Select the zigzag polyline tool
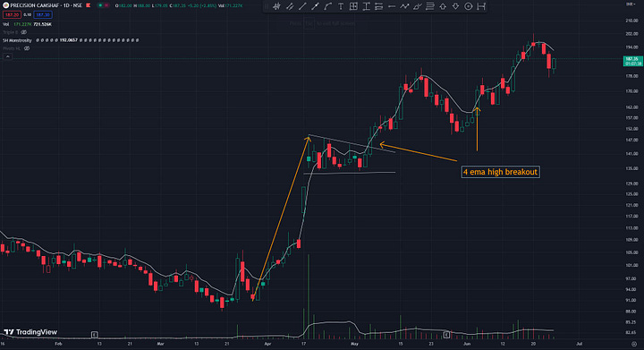The height and width of the screenshot is (350, 644). 404,6
